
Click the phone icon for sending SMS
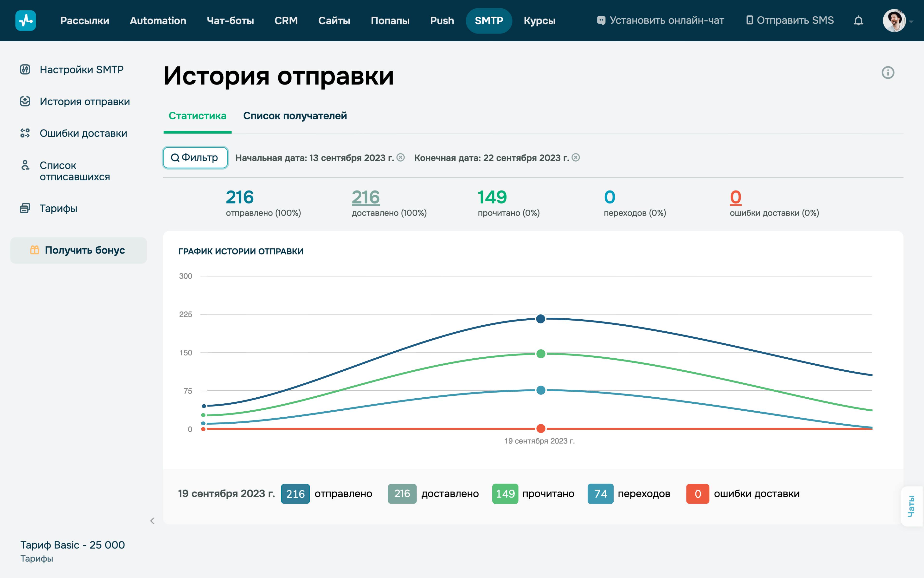point(750,20)
